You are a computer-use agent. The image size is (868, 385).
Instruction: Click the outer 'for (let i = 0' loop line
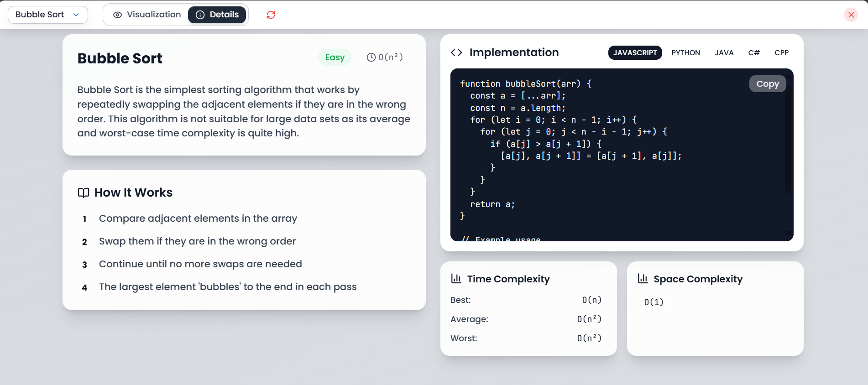click(554, 120)
